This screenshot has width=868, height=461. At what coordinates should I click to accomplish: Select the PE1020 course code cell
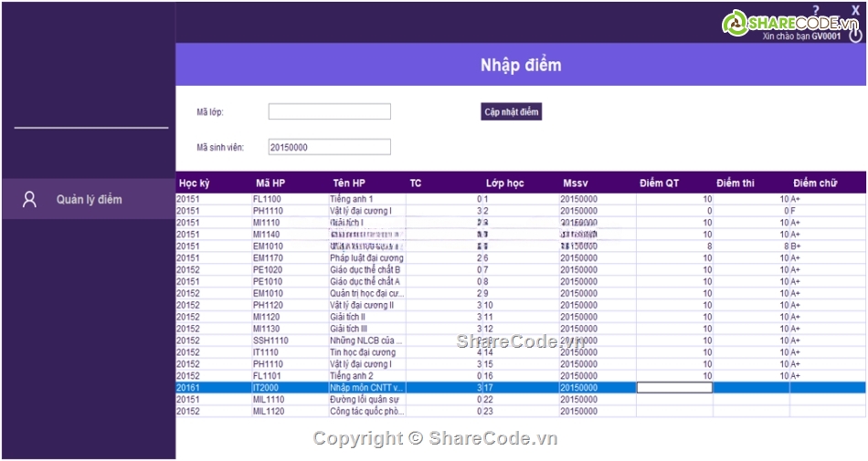click(291, 269)
